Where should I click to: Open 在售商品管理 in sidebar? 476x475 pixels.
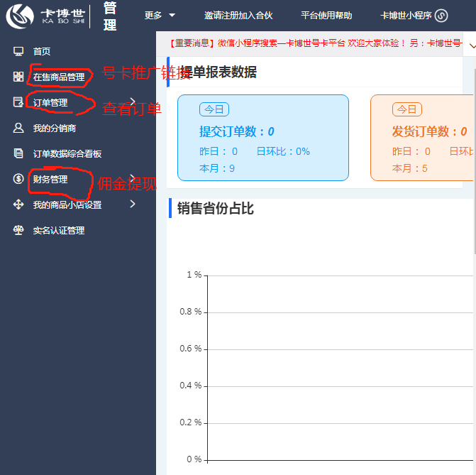coord(59,77)
